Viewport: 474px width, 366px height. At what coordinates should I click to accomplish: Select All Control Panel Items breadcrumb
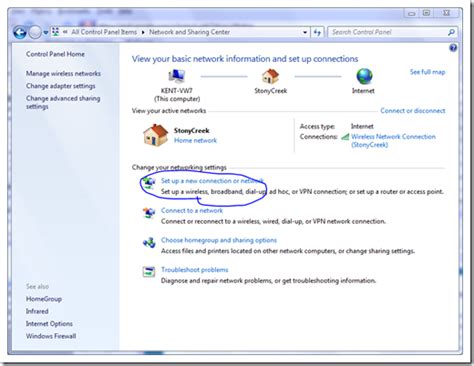click(x=104, y=32)
